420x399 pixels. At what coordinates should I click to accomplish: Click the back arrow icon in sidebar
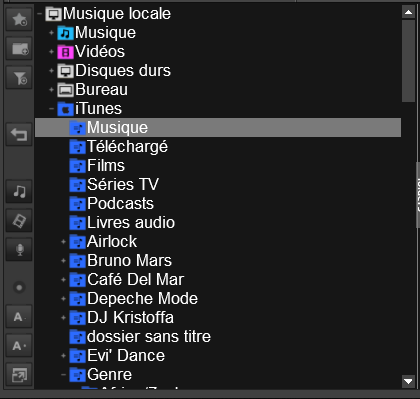point(19,135)
